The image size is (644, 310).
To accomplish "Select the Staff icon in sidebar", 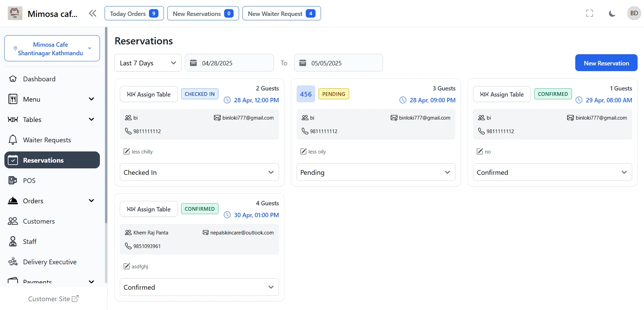I will [13, 241].
